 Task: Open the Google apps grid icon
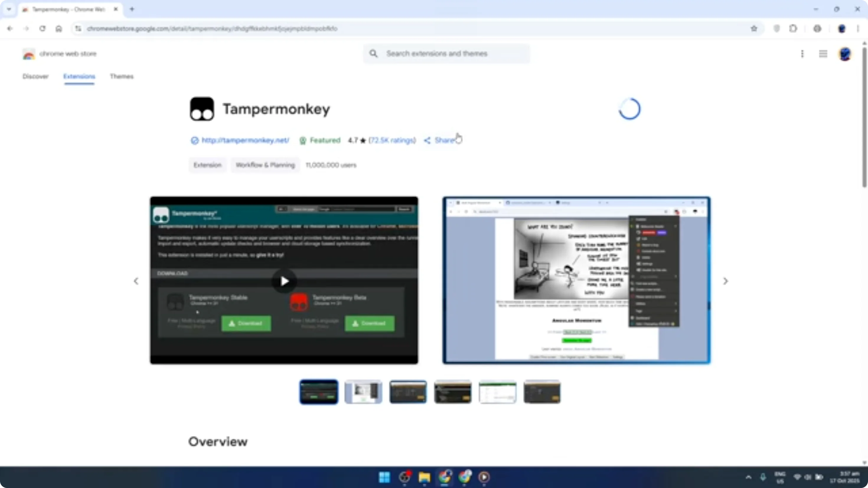point(823,54)
